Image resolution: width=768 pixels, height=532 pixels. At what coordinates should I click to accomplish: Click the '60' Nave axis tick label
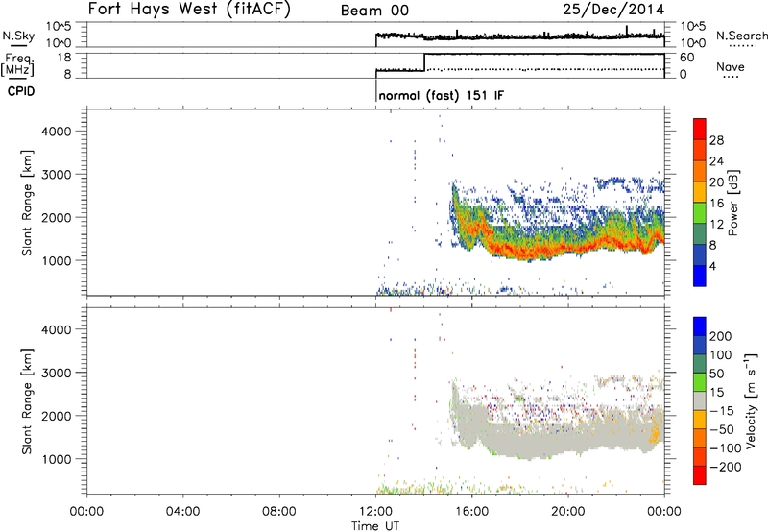(x=687, y=58)
